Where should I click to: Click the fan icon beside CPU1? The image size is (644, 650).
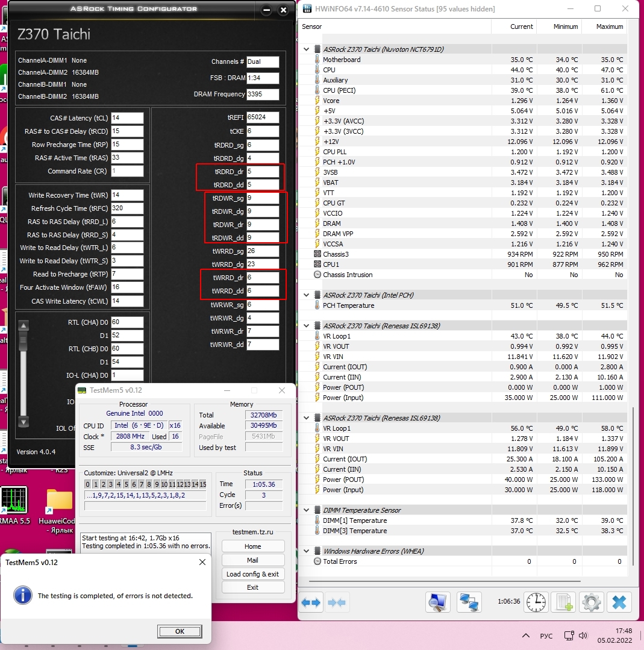[317, 264]
